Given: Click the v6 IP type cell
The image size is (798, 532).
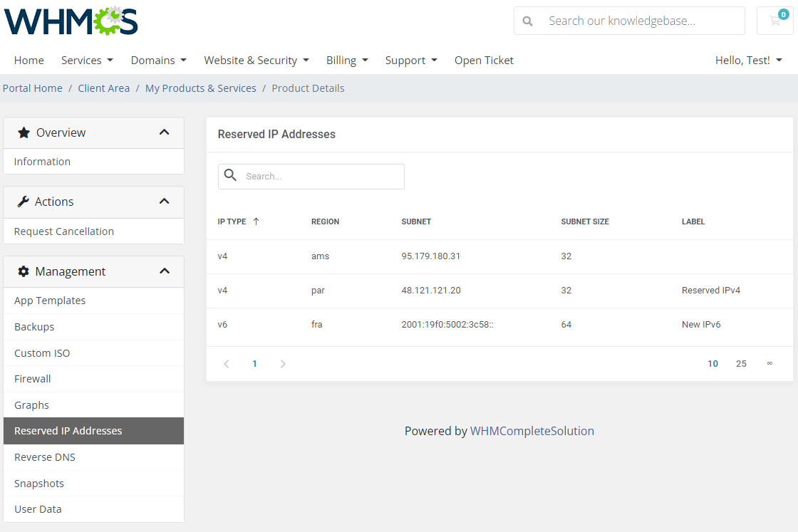Looking at the screenshot, I should click(222, 325).
